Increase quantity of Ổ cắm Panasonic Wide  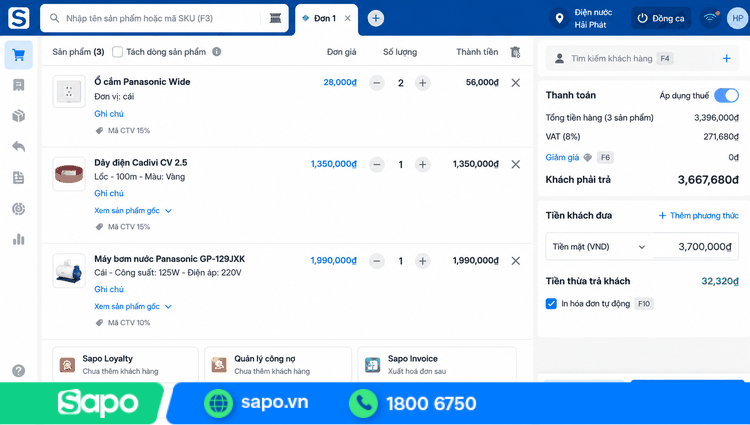tap(422, 83)
